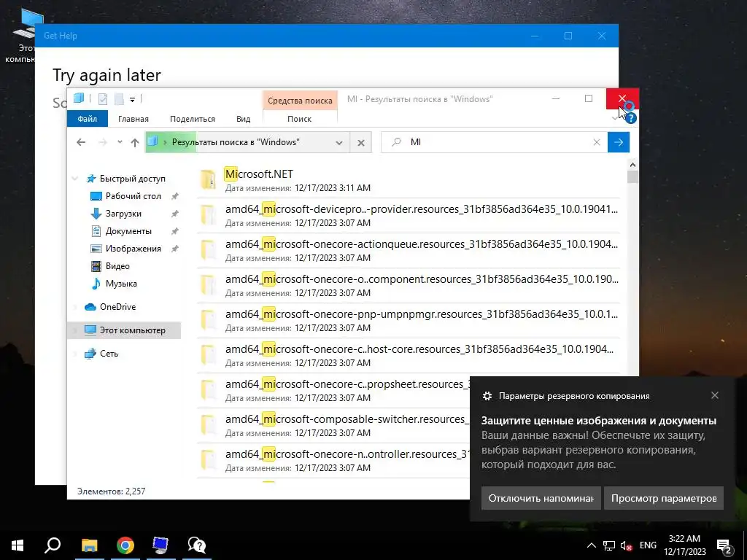
Task: Open taskbar search magnifier
Action: click(x=53, y=545)
